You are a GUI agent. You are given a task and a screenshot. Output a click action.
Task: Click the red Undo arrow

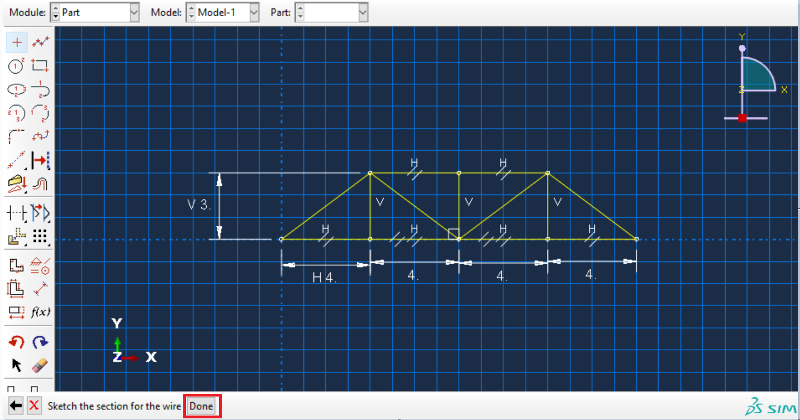(16, 341)
